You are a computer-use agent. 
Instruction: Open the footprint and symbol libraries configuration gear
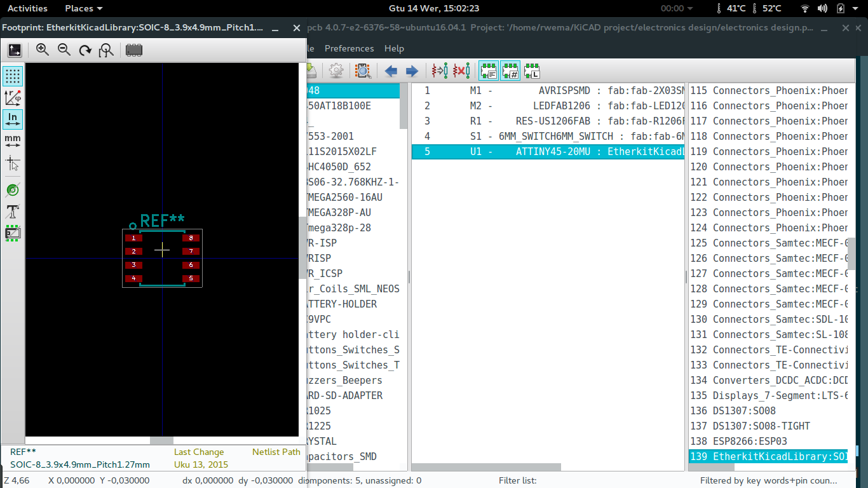click(336, 71)
